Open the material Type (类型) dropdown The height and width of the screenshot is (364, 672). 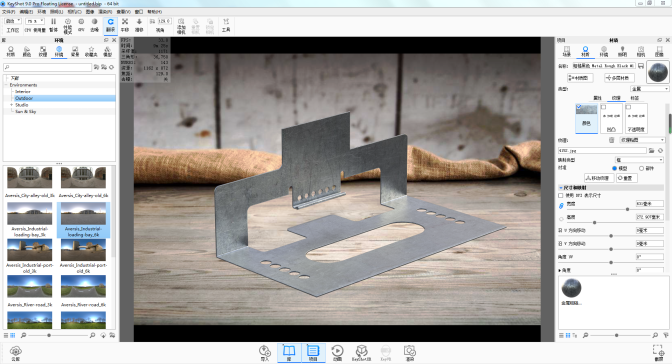click(x=650, y=89)
